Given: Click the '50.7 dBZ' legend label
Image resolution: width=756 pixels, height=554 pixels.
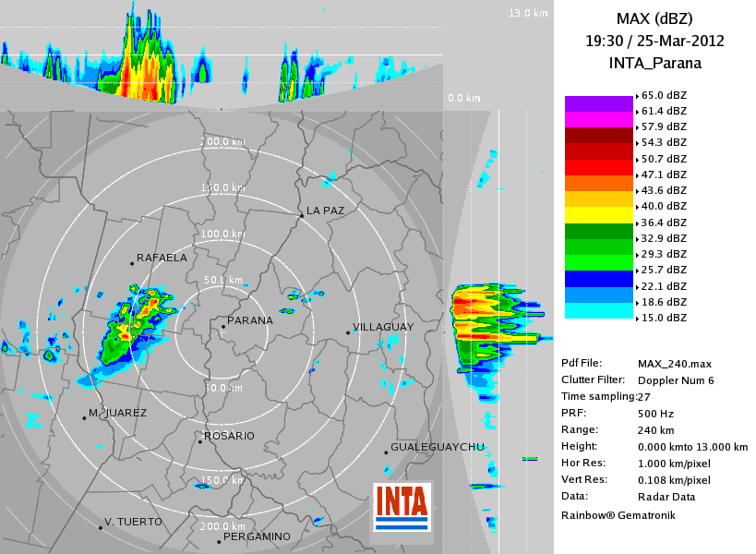Looking at the screenshot, I should (x=664, y=159).
